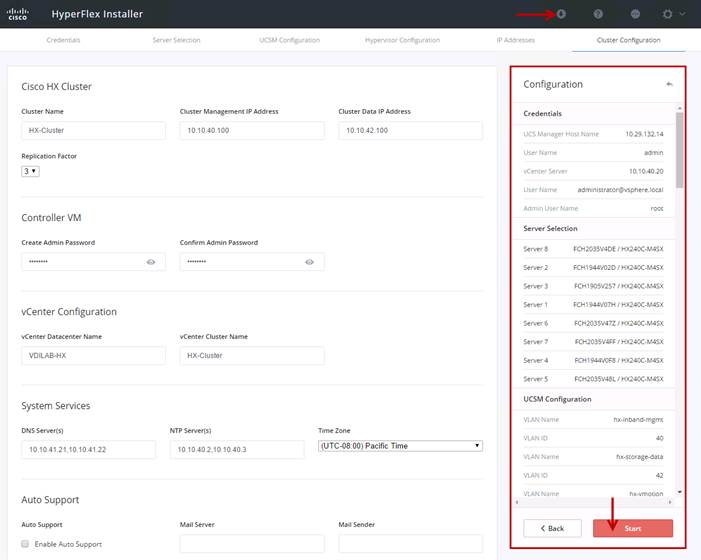The height and width of the screenshot is (560, 701).
Task: Click the vCenter Cluster Name field
Action: click(252, 356)
